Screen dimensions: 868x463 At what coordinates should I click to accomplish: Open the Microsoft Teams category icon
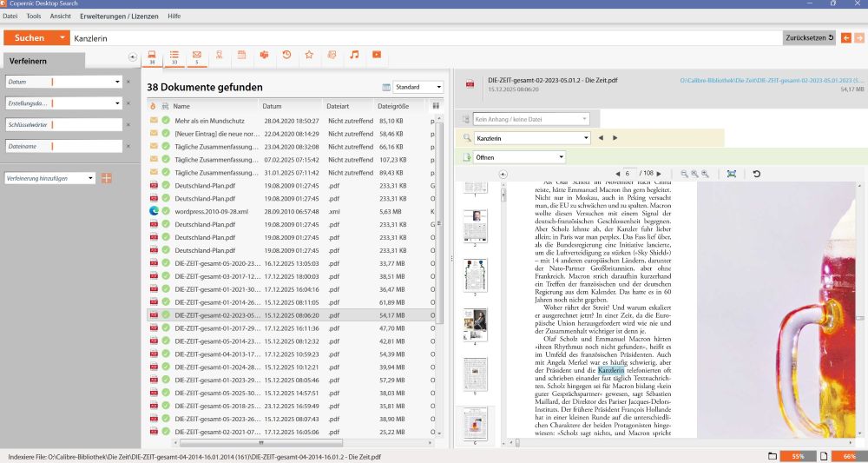click(x=264, y=55)
